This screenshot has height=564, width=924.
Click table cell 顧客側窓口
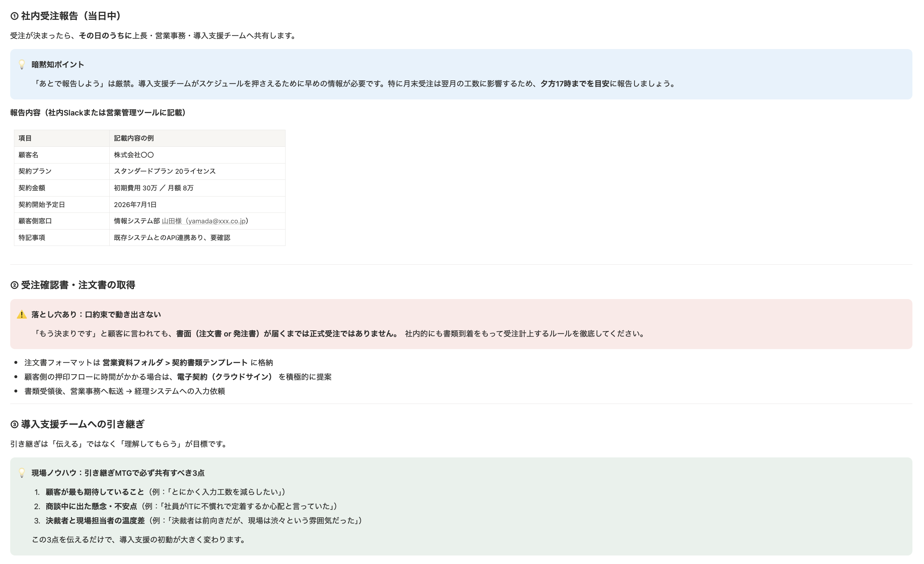pos(62,221)
